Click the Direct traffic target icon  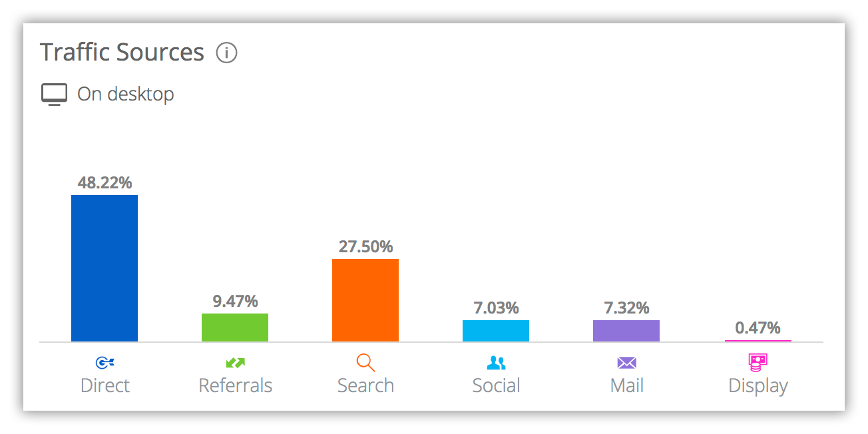(x=105, y=363)
